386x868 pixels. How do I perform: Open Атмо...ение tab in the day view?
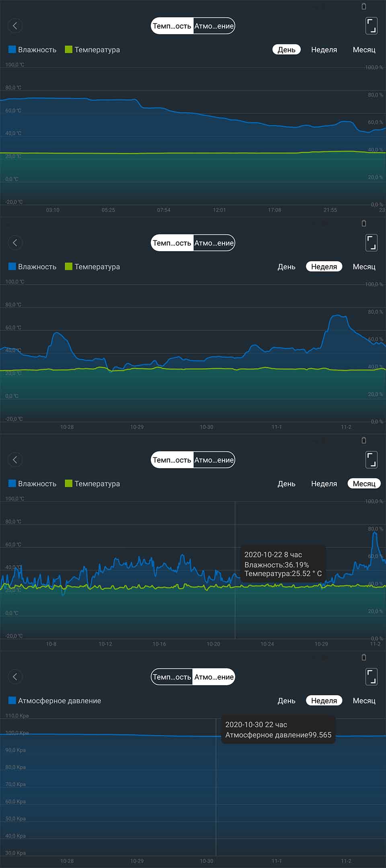point(214,26)
